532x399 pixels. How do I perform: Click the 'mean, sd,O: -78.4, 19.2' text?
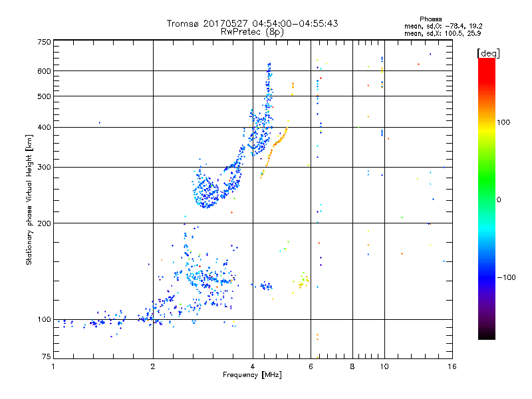pos(443,26)
